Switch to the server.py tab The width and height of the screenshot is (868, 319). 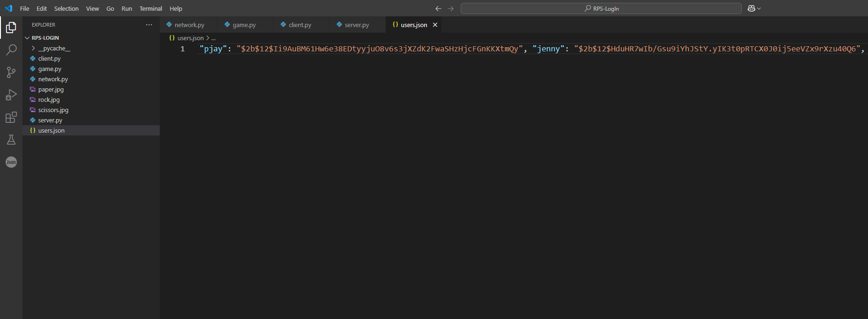coord(357,25)
